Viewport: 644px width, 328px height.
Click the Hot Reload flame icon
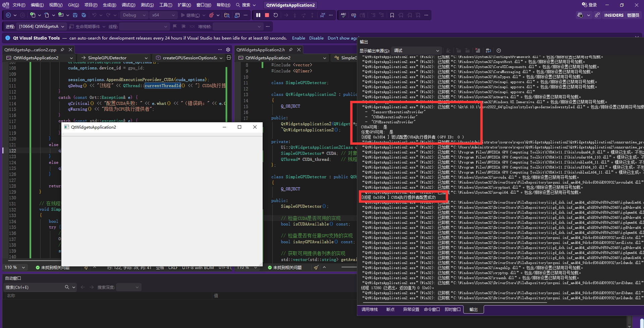[x=211, y=15]
